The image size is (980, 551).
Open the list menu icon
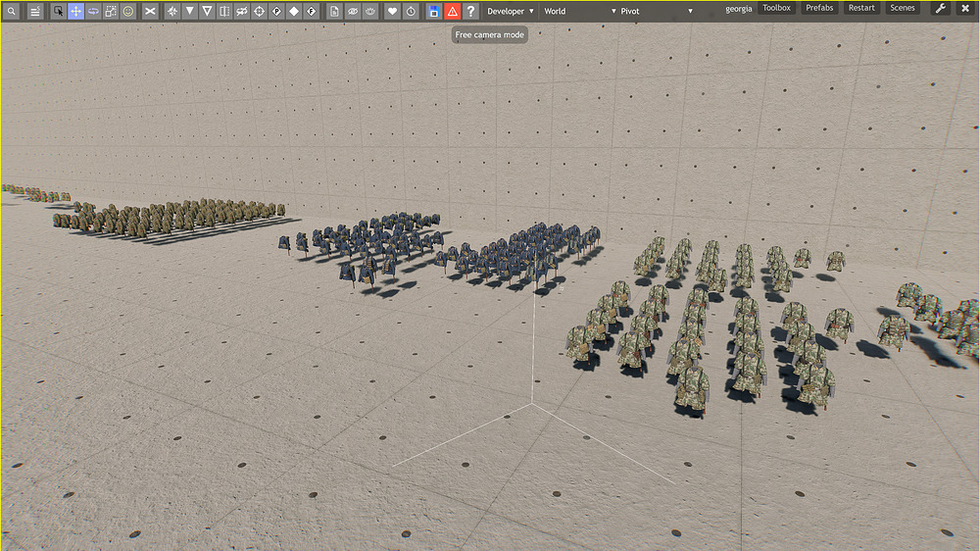point(35,11)
